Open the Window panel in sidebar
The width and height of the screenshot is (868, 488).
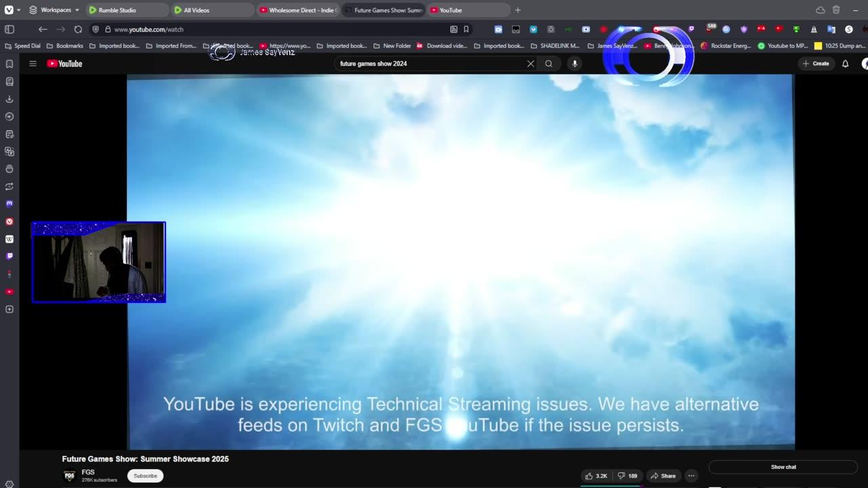pos(9,169)
